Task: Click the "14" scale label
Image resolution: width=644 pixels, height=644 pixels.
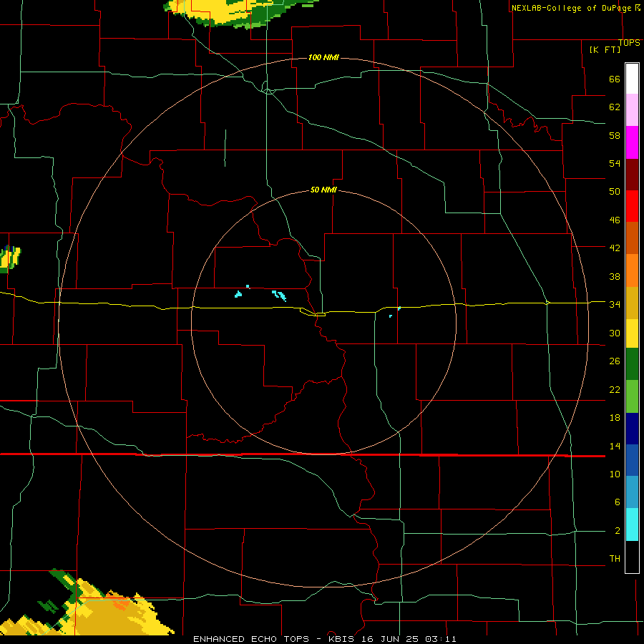Action: tap(615, 446)
